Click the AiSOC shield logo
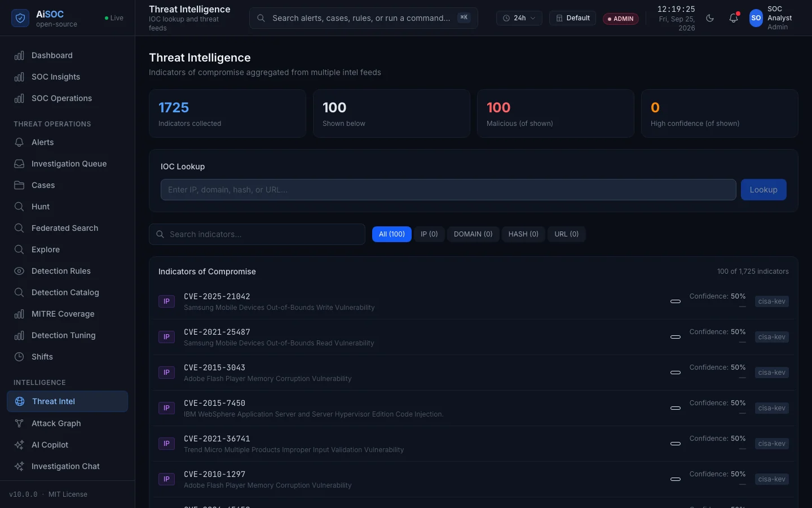Viewport: 812px width, 508px height. (20, 18)
